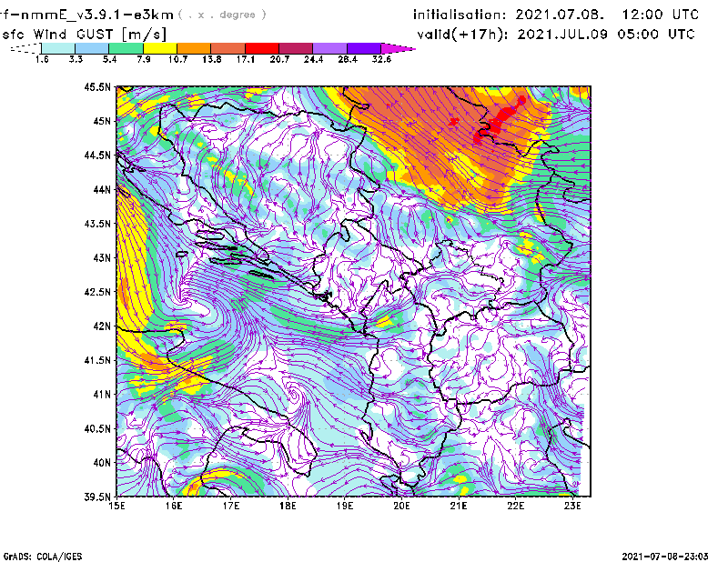Viewport: 728px width, 562px height.
Task: Click the magenta arrow end of the colorbar
Action: coord(398,48)
